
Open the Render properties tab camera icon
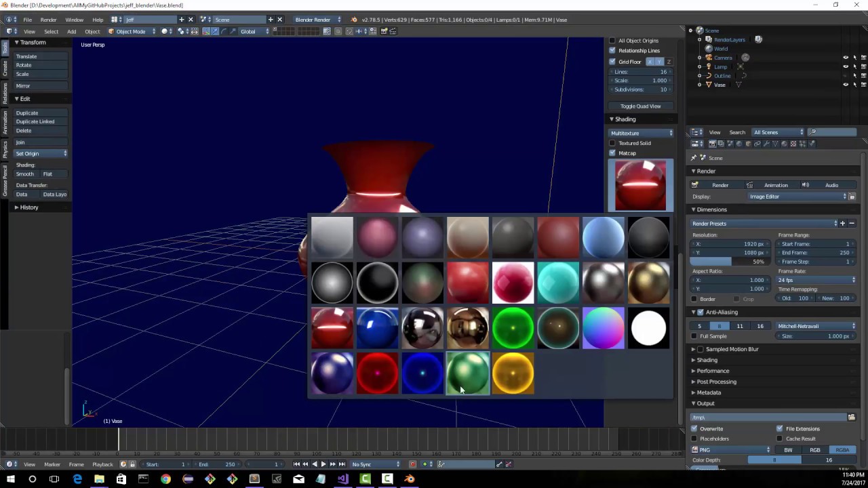coord(712,144)
